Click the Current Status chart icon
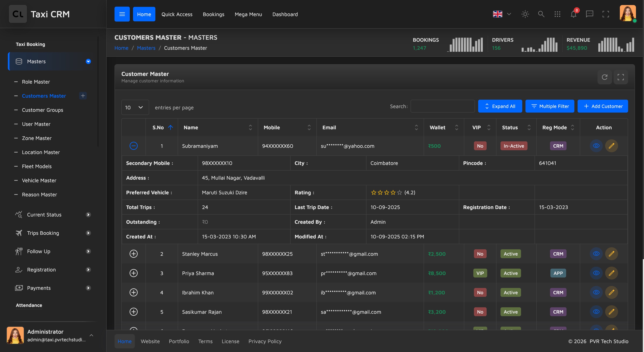This screenshot has width=644, height=352. click(x=19, y=215)
